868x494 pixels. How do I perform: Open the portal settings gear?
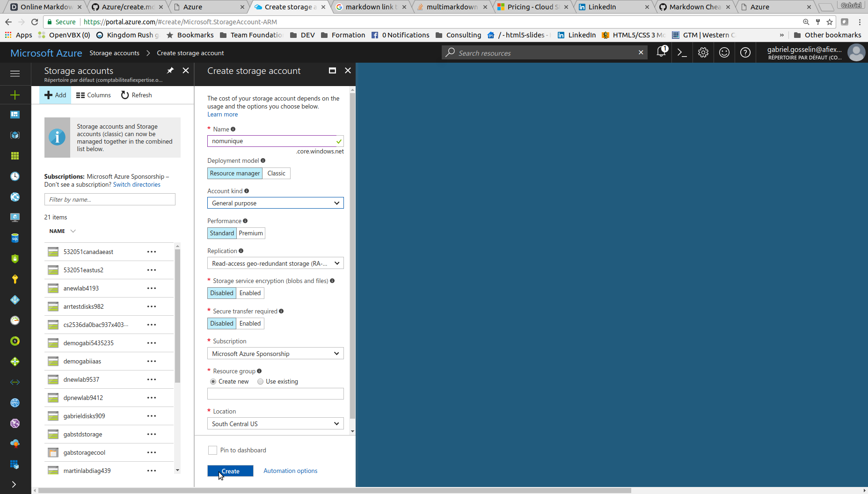tap(703, 52)
